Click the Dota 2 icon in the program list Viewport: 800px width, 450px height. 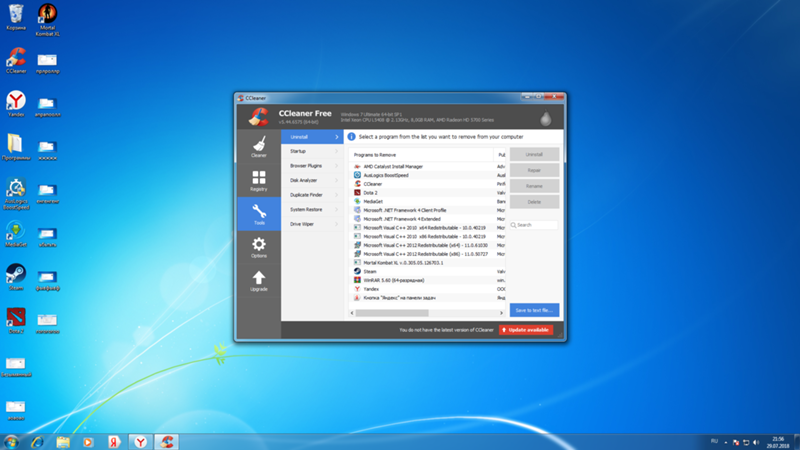point(357,193)
